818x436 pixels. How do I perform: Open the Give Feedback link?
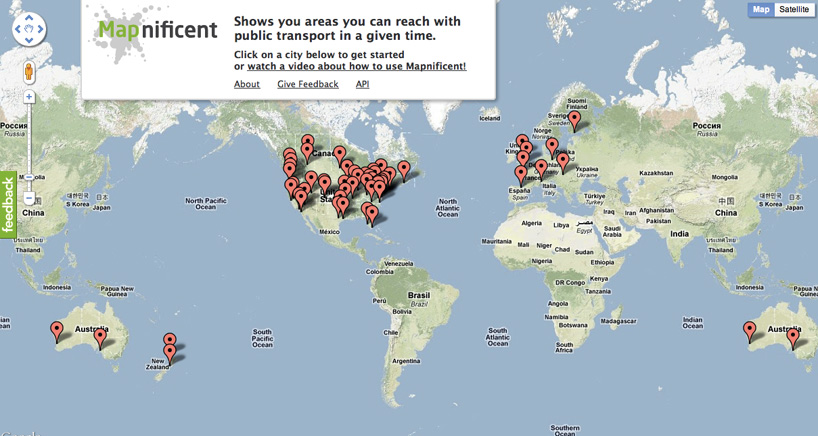308,84
